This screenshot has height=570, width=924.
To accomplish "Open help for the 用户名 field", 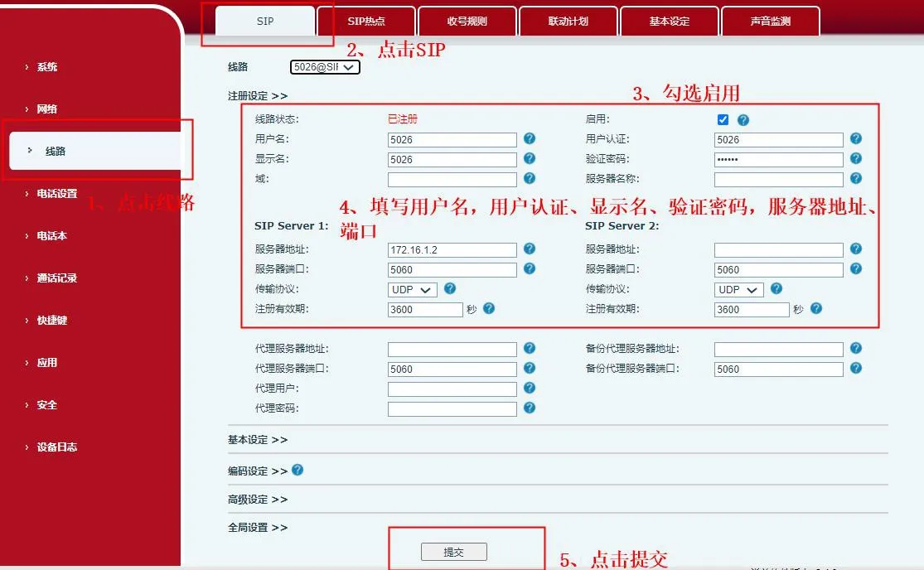I will click(x=529, y=139).
